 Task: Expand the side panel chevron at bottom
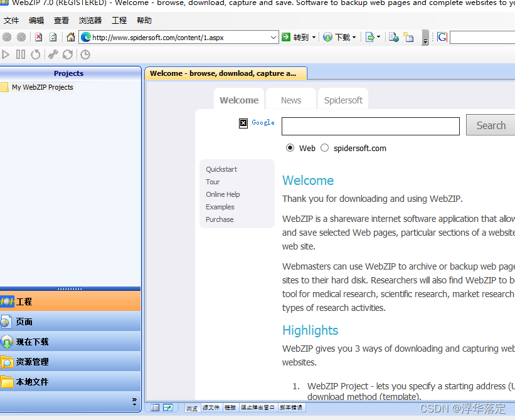pos(134,401)
